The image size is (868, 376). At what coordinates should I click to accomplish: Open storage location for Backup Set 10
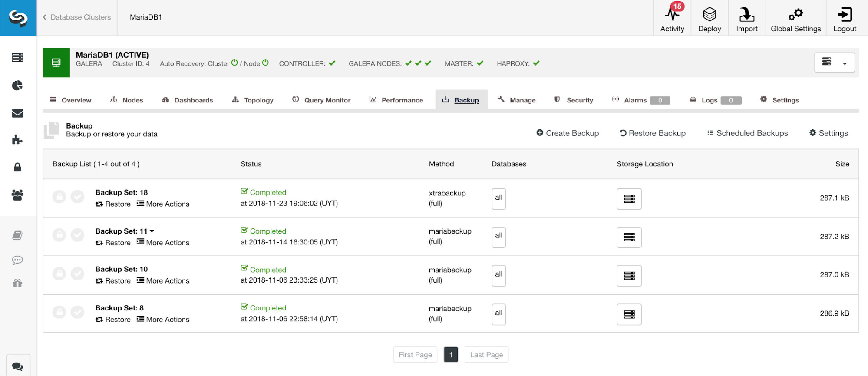[629, 276]
